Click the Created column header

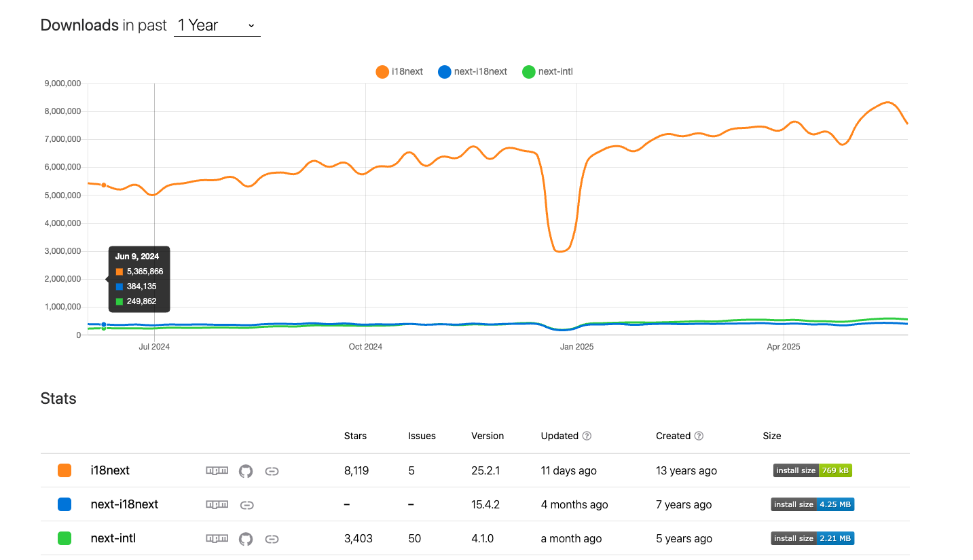click(673, 436)
